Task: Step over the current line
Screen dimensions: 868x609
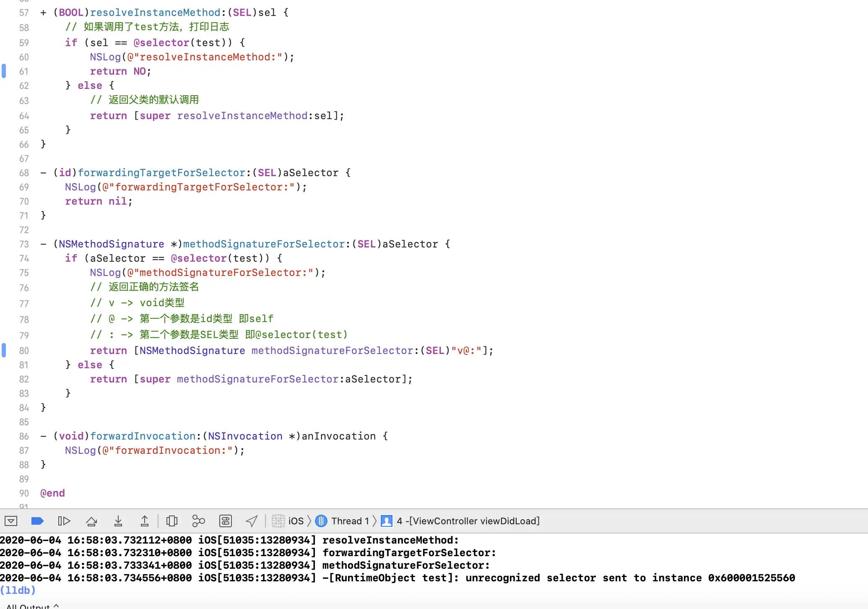Action: click(92, 521)
